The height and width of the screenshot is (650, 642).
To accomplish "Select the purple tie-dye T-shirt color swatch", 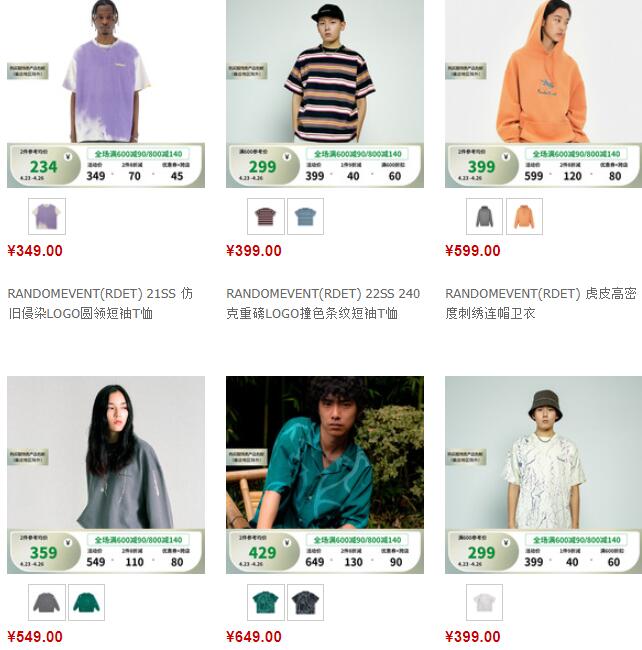I will click(47, 216).
